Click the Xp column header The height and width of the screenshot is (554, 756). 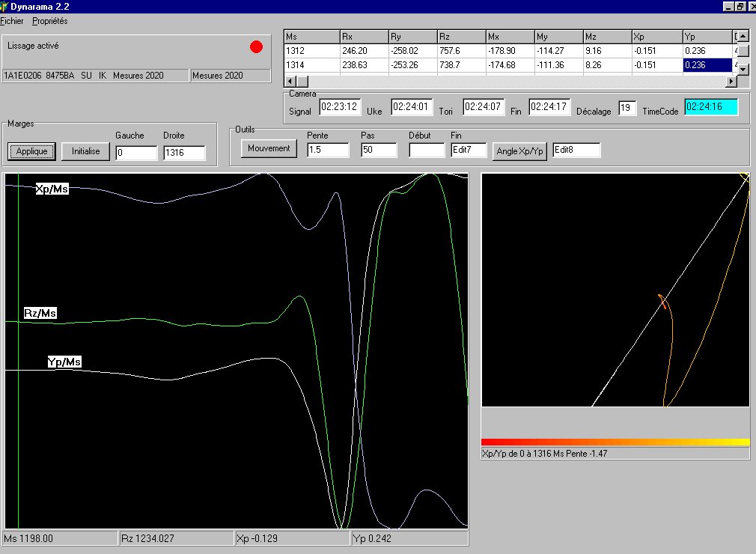[x=658, y=37]
